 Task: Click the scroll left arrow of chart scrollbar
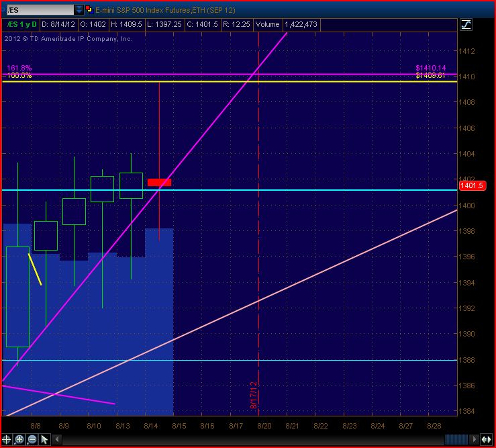click(57, 439)
